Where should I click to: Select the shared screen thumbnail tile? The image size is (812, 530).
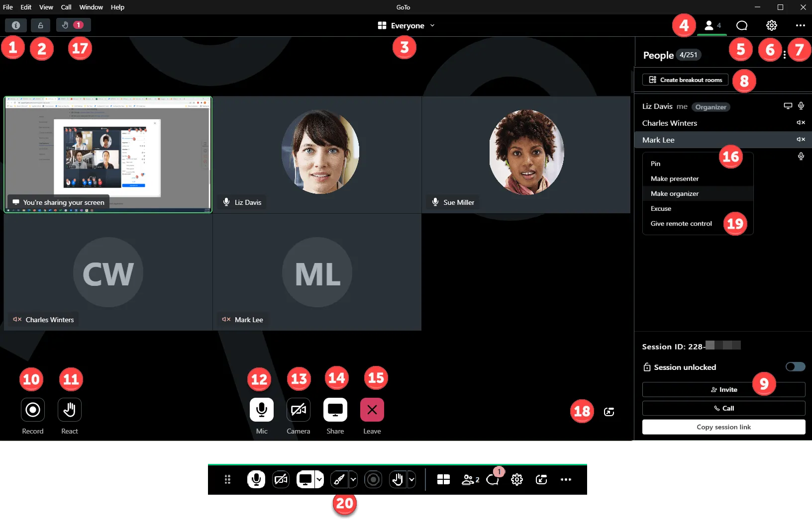(x=108, y=155)
